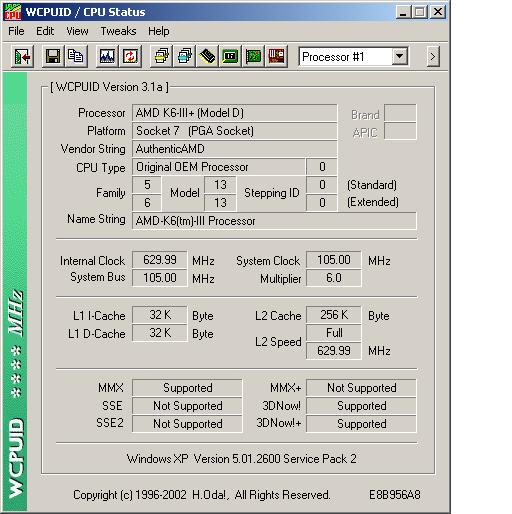Open the Help menu
This screenshot has width=512, height=514.
(x=159, y=31)
